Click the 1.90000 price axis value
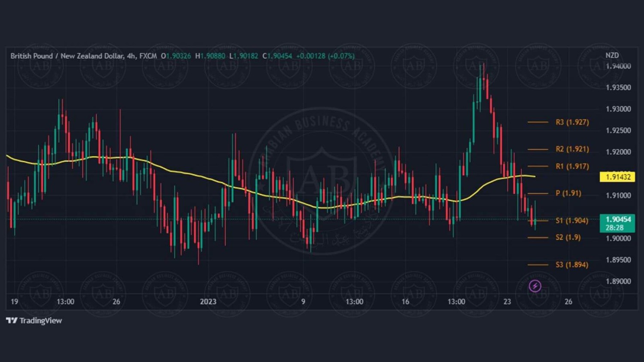Screen dimensions: 644x362 (618, 238)
